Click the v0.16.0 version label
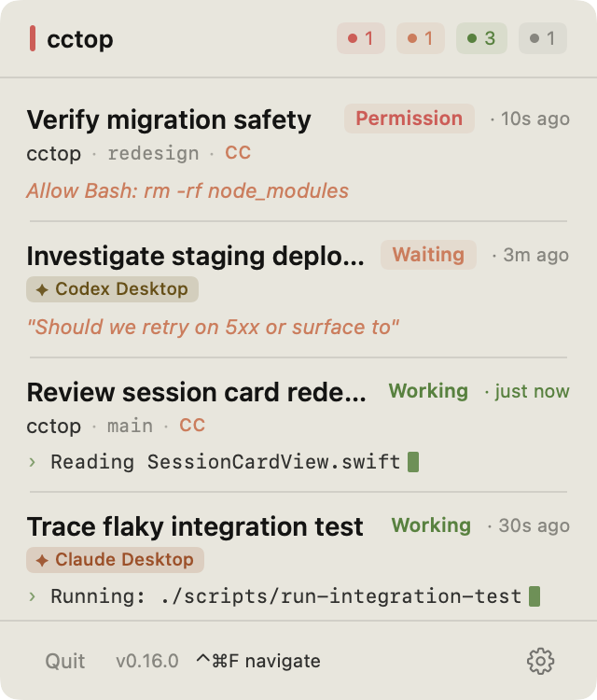This screenshot has height=700, width=597. pos(147,661)
